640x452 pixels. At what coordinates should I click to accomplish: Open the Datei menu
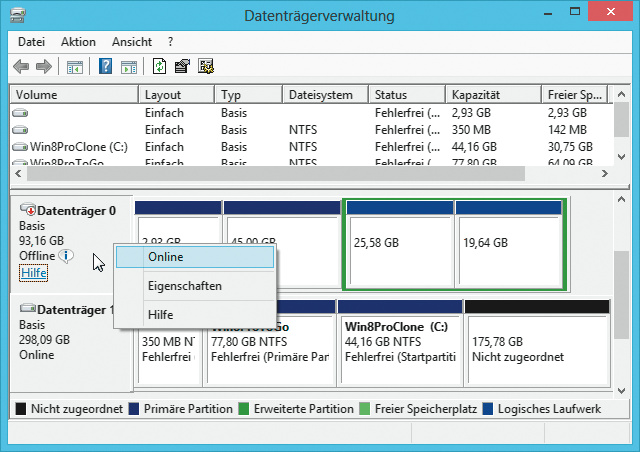(32, 42)
